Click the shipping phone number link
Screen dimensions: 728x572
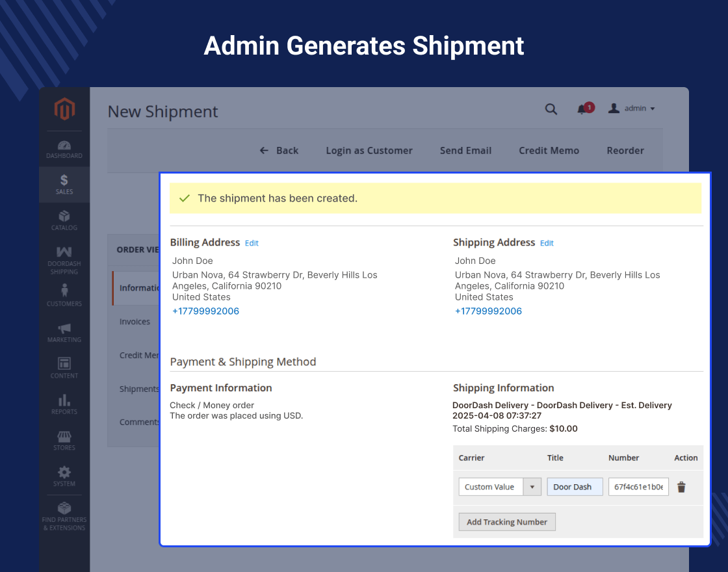488,311
